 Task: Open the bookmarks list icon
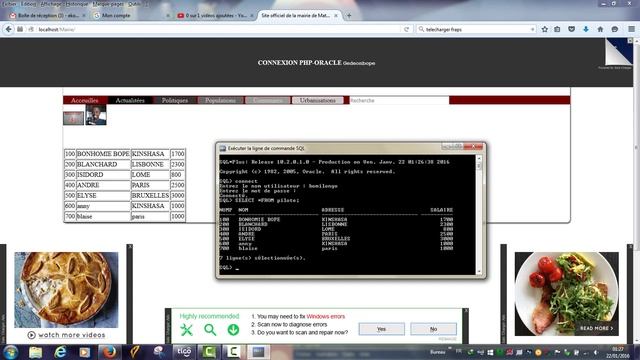[x=557, y=29]
